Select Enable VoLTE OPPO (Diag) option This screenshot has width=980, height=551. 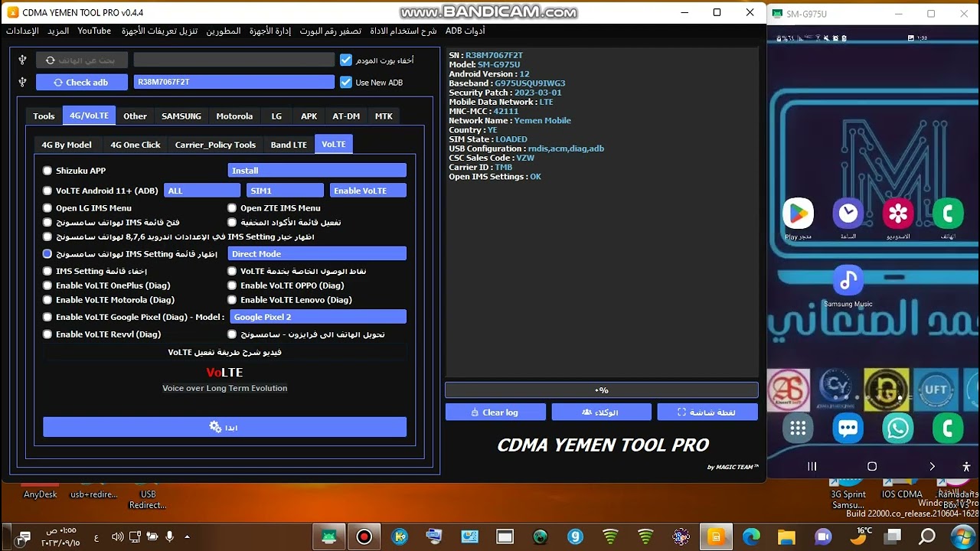pos(232,285)
